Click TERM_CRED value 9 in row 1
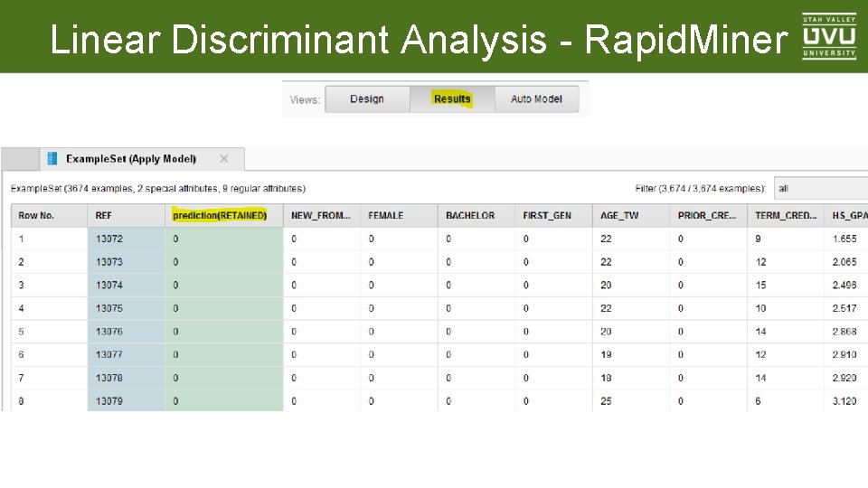This screenshot has height=488, width=868. pyautogui.click(x=758, y=239)
